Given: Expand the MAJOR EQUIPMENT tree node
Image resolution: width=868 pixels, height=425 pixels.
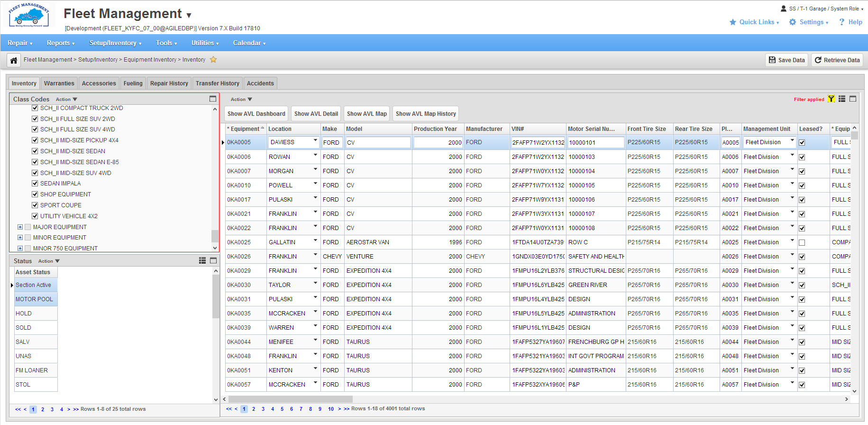Looking at the screenshot, I should pos(20,227).
